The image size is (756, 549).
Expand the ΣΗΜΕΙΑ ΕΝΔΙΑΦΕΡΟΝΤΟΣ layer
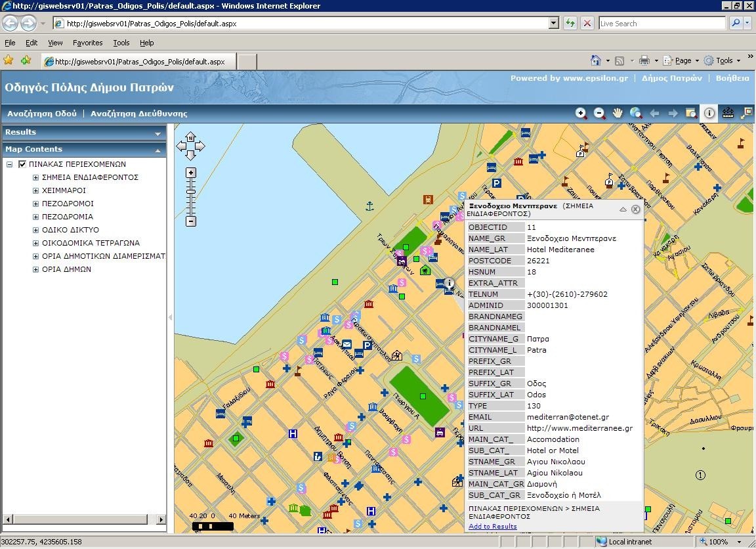36,177
